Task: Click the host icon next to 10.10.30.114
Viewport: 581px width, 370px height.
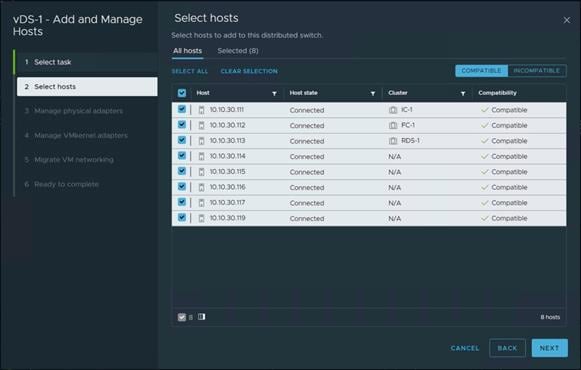Action: click(202, 157)
